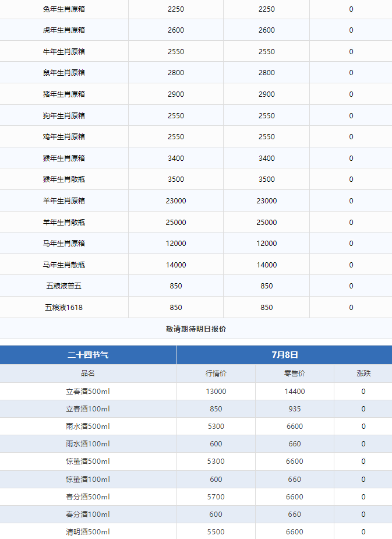
Task: Click the 清明酒500ml product name
Action: [88, 532]
